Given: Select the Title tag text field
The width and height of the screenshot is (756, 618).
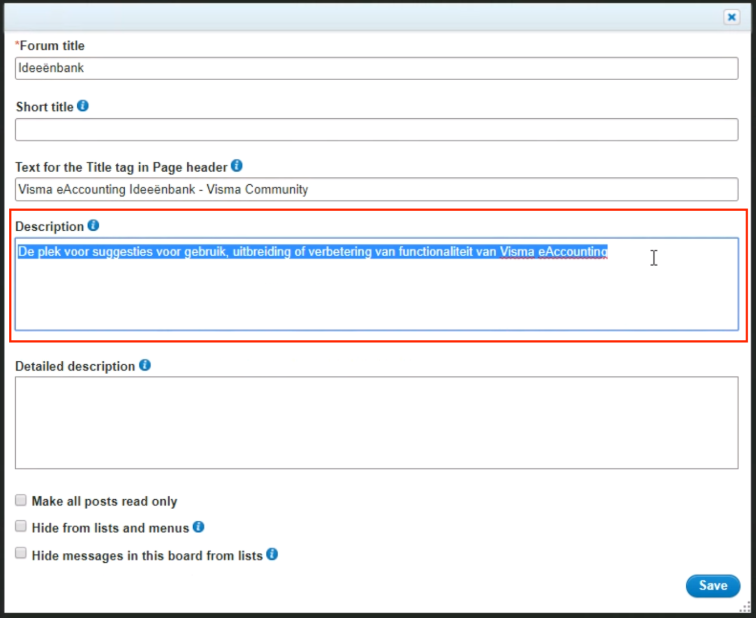Looking at the screenshot, I should (377, 189).
